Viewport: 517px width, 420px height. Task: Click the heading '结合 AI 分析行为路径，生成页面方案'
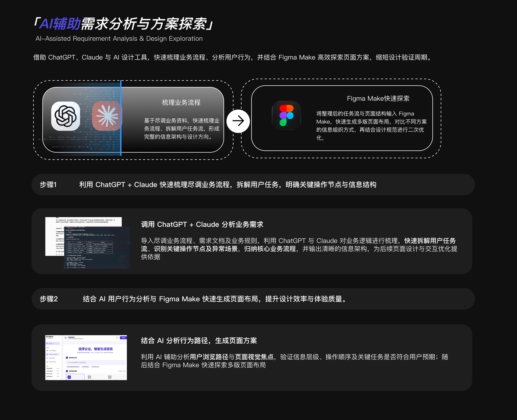click(x=199, y=341)
